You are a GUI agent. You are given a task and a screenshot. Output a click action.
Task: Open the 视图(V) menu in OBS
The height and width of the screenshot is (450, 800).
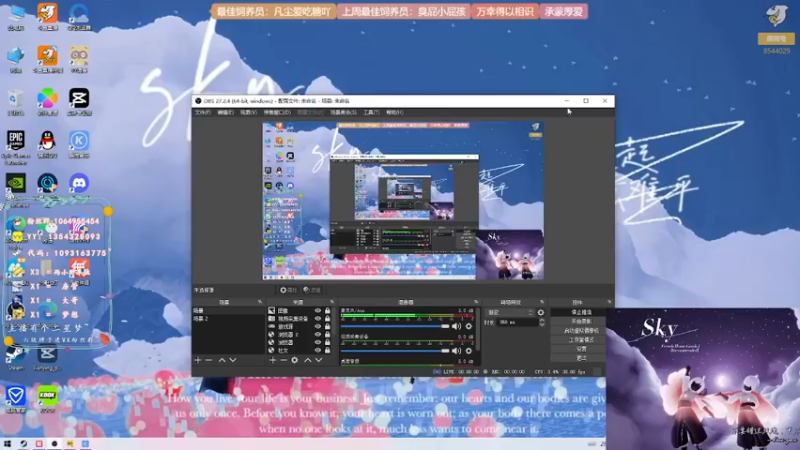[248, 112]
